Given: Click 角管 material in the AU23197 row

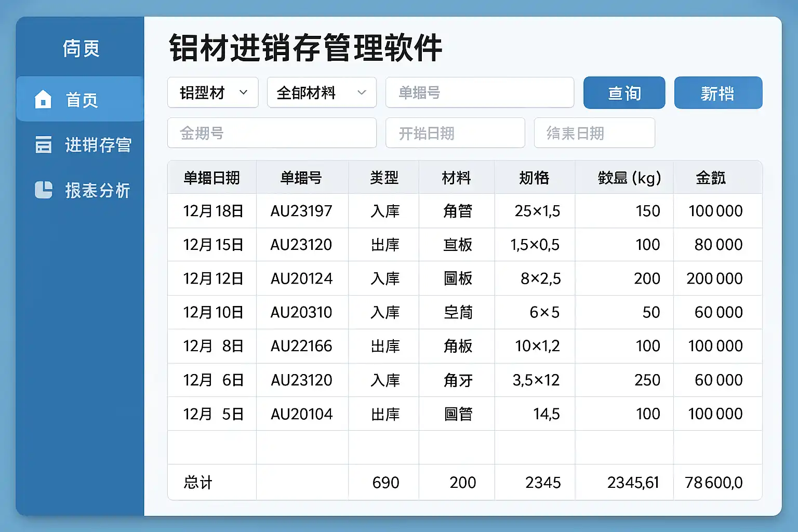Looking at the screenshot, I should (x=458, y=211).
